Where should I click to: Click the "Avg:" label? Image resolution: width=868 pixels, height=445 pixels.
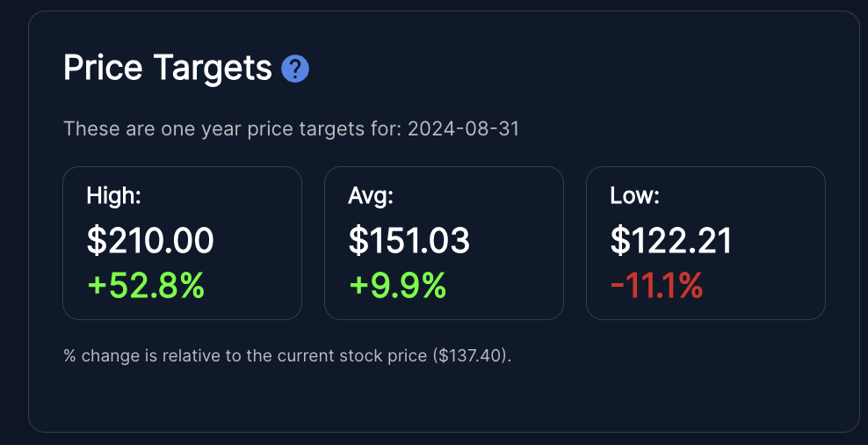pos(371,195)
